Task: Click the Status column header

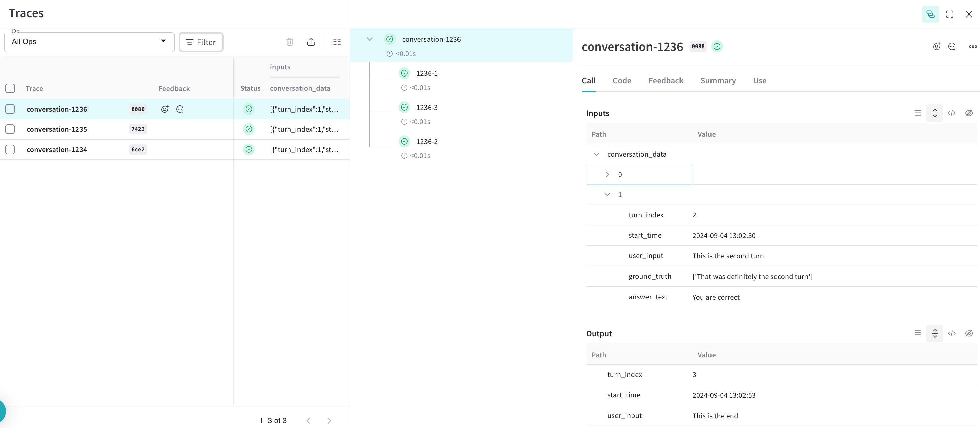Action: (250, 88)
